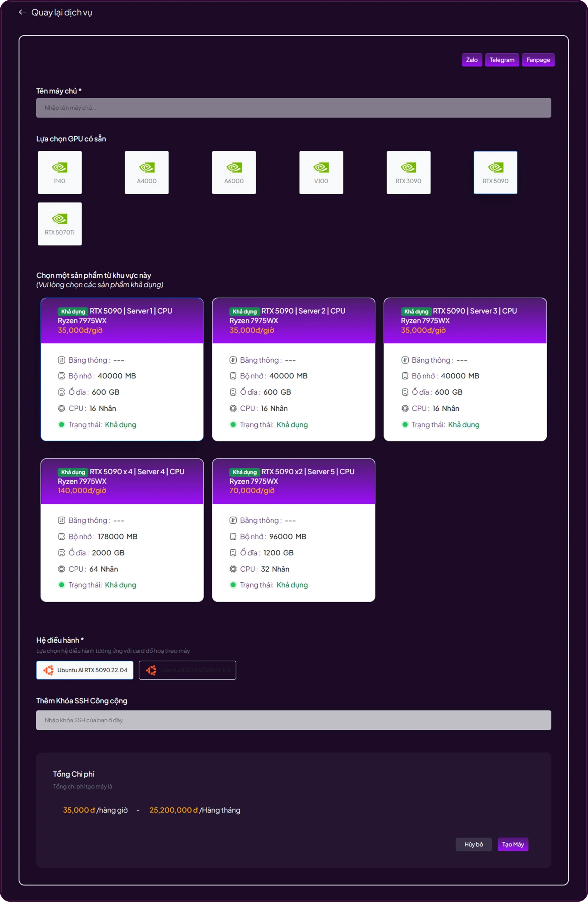Viewport: 588px width, 902px height.
Task: Click the 32 Nhân CPU value
Action: 275,569
